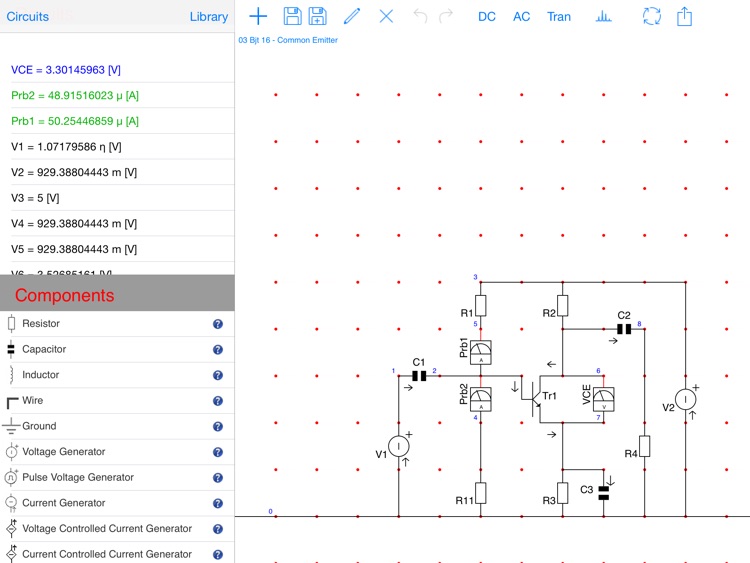Click the share export icon

[x=684, y=16]
